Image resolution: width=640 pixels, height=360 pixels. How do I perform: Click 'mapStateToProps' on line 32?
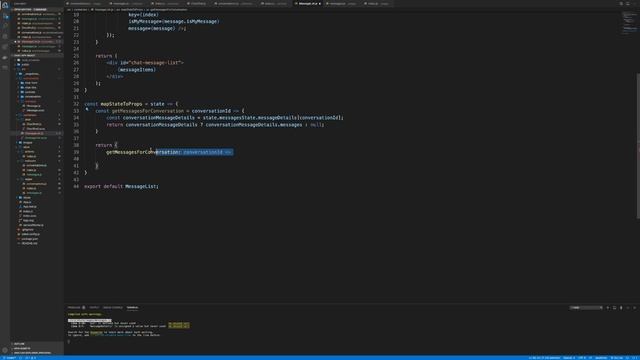pos(121,104)
